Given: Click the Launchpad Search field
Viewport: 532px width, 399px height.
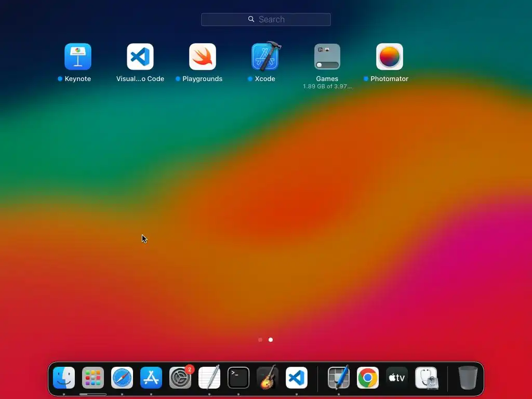Looking at the screenshot, I should 266,19.
